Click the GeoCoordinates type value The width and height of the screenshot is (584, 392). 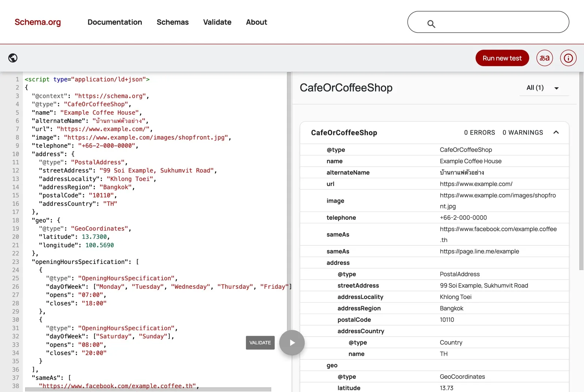[462, 377]
